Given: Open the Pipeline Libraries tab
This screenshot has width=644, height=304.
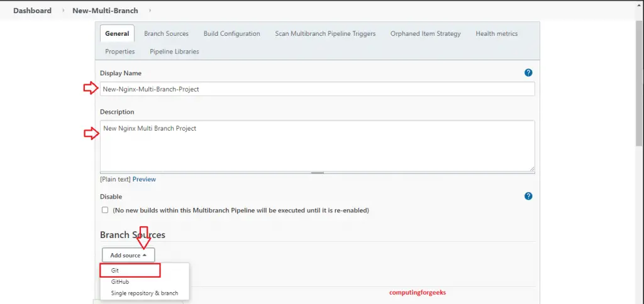Looking at the screenshot, I should [x=174, y=52].
